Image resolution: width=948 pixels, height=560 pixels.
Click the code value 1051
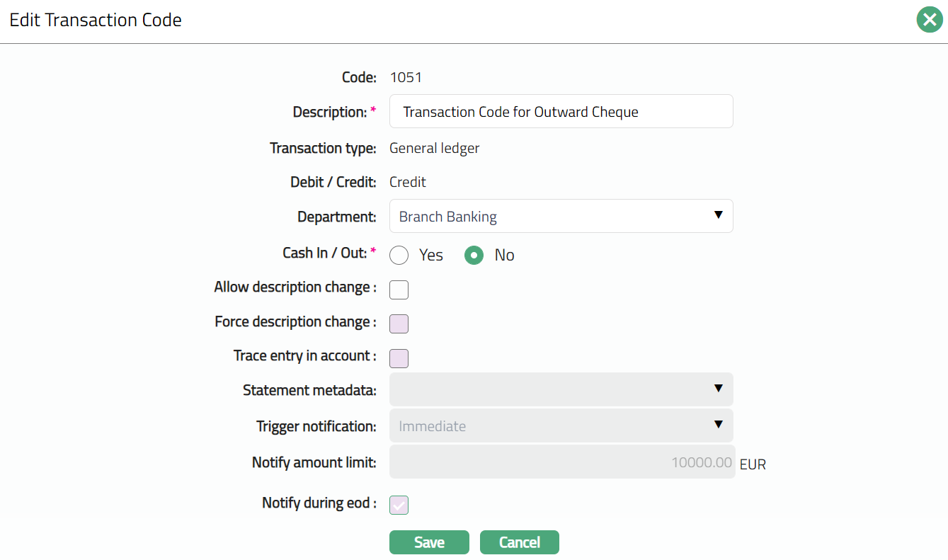coord(406,77)
